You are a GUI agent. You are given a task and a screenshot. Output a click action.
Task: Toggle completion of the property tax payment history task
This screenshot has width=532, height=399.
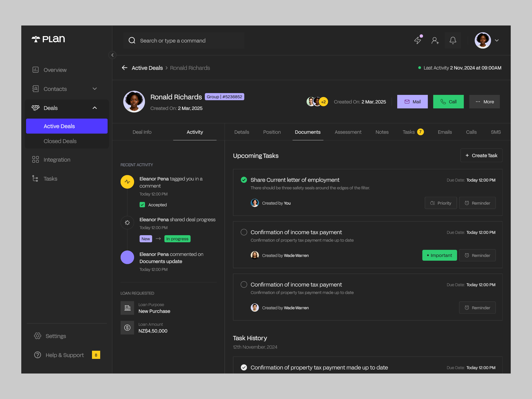click(x=244, y=368)
